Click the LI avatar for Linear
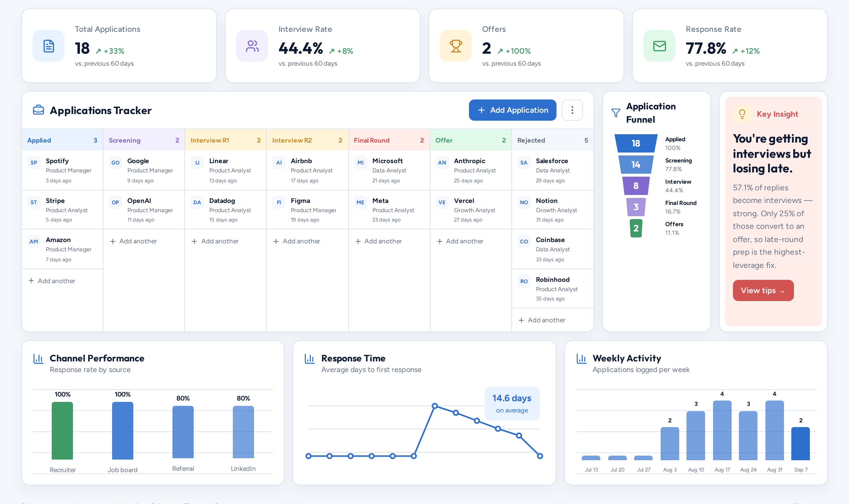The width and height of the screenshot is (849, 504). pyautogui.click(x=197, y=163)
